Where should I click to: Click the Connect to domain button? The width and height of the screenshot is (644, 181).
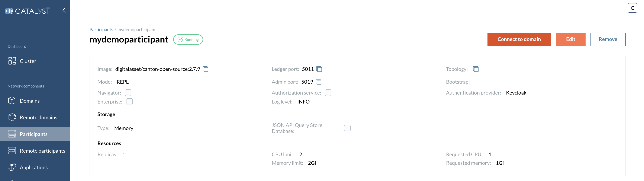(519, 39)
